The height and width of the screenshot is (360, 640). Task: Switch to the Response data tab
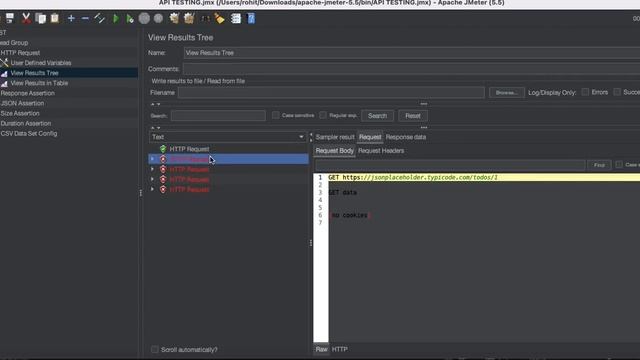406,137
